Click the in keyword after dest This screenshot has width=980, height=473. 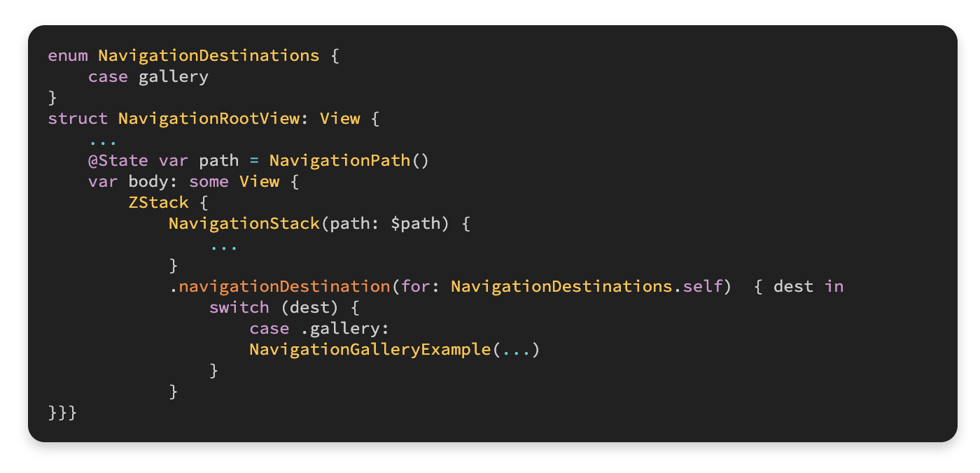click(x=834, y=286)
